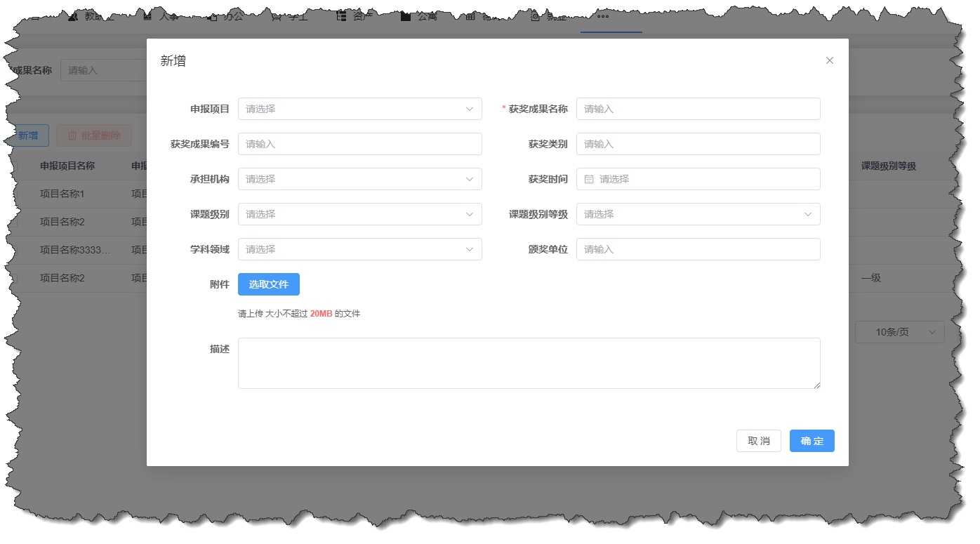Select the 办公 briefcase icon
The width and height of the screenshot is (980, 544).
click(213, 16)
